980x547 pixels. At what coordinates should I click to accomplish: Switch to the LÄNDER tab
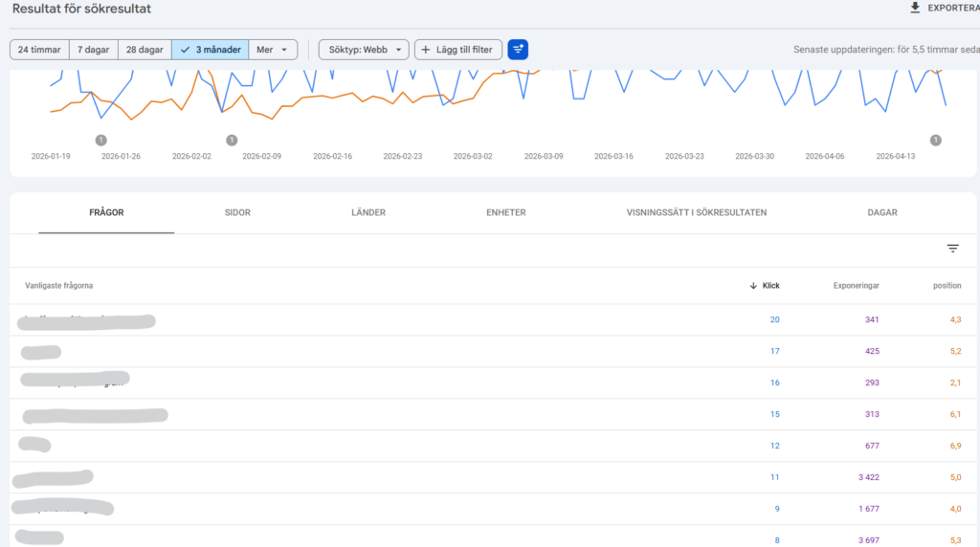click(368, 213)
